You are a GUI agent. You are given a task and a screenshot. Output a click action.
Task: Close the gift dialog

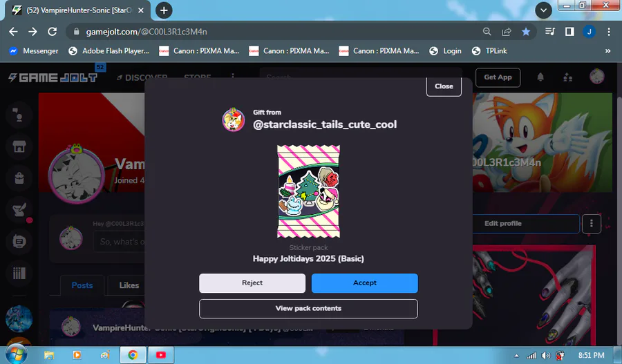tap(444, 86)
